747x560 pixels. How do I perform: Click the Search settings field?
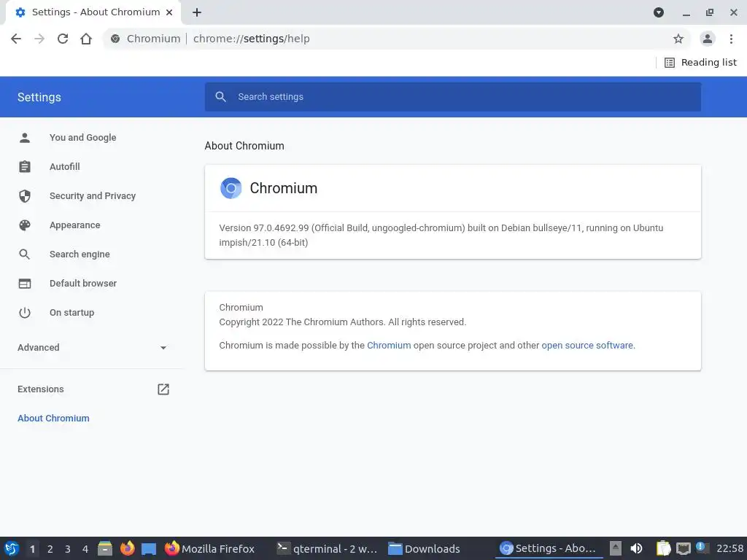pyautogui.click(x=453, y=97)
